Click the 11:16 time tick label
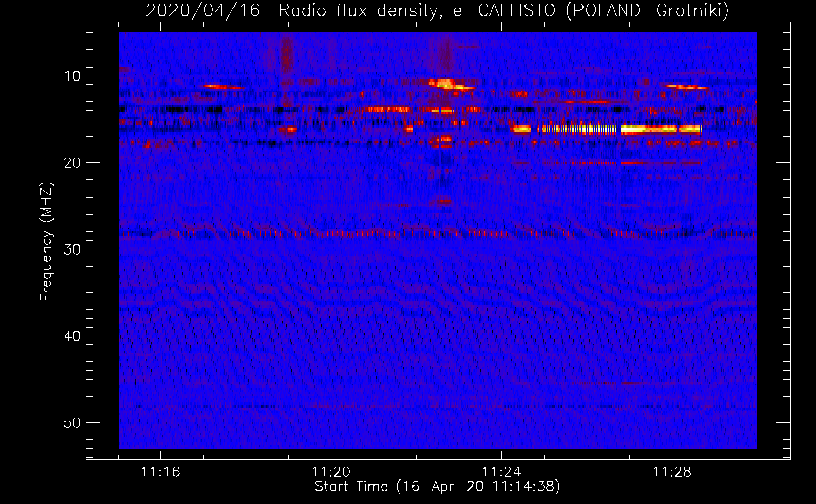This screenshot has height=504, width=816. 160,472
